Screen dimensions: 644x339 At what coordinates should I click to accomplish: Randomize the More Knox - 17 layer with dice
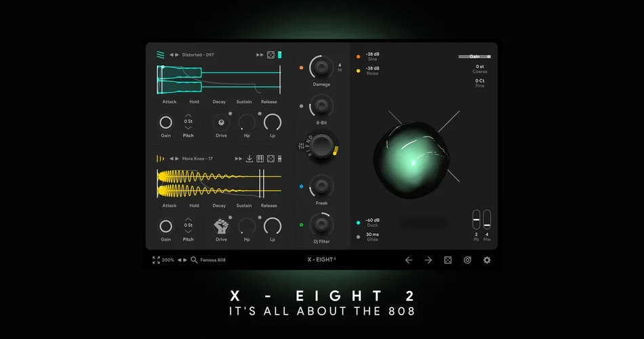[x=270, y=159]
